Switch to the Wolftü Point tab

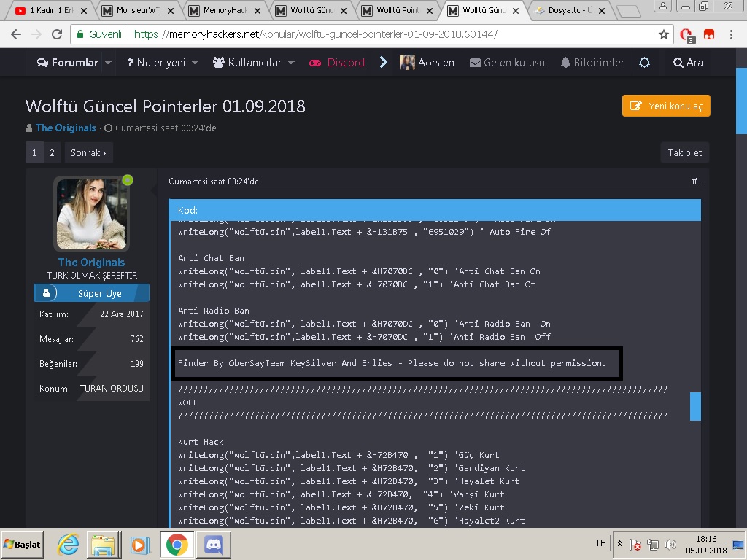point(398,10)
